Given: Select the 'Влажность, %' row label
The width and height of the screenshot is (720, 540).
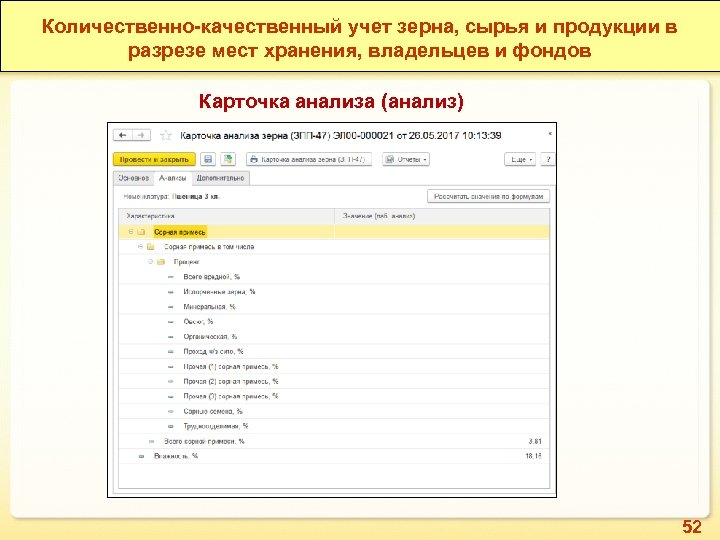Looking at the screenshot, I should [176, 456].
